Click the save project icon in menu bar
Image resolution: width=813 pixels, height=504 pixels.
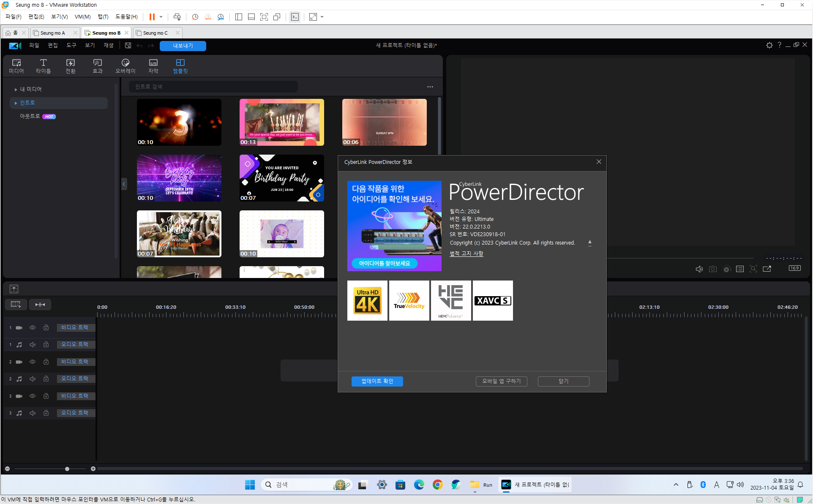pyautogui.click(x=128, y=45)
